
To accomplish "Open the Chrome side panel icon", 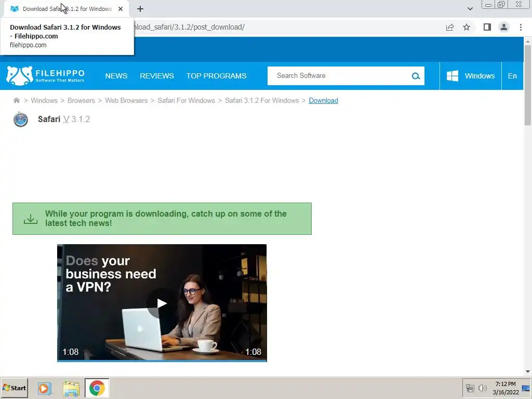I will coord(487,27).
